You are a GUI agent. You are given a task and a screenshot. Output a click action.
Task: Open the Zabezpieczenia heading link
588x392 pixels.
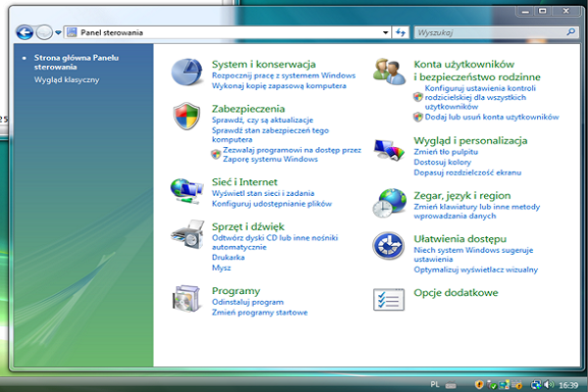[248, 109]
